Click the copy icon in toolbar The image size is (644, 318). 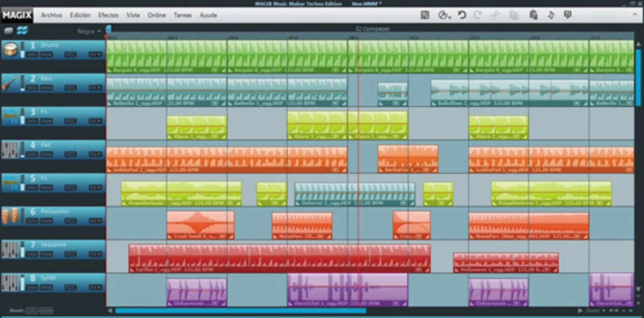coord(514,15)
